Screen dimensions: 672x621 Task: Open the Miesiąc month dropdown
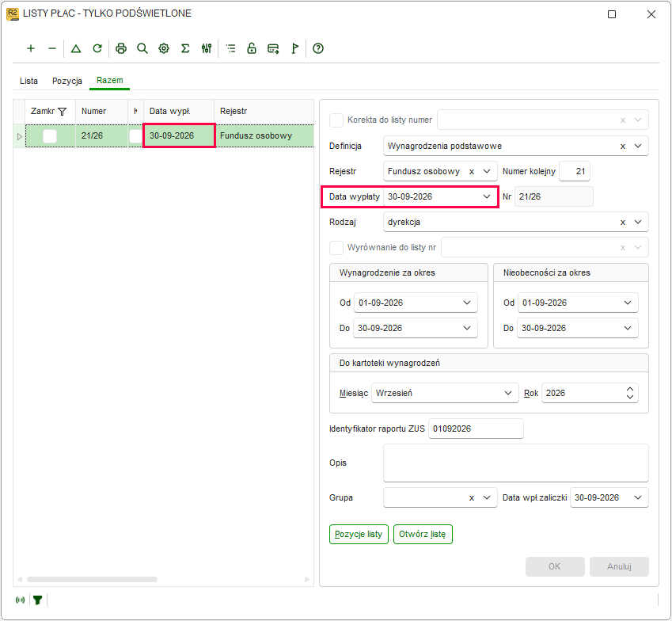[508, 393]
